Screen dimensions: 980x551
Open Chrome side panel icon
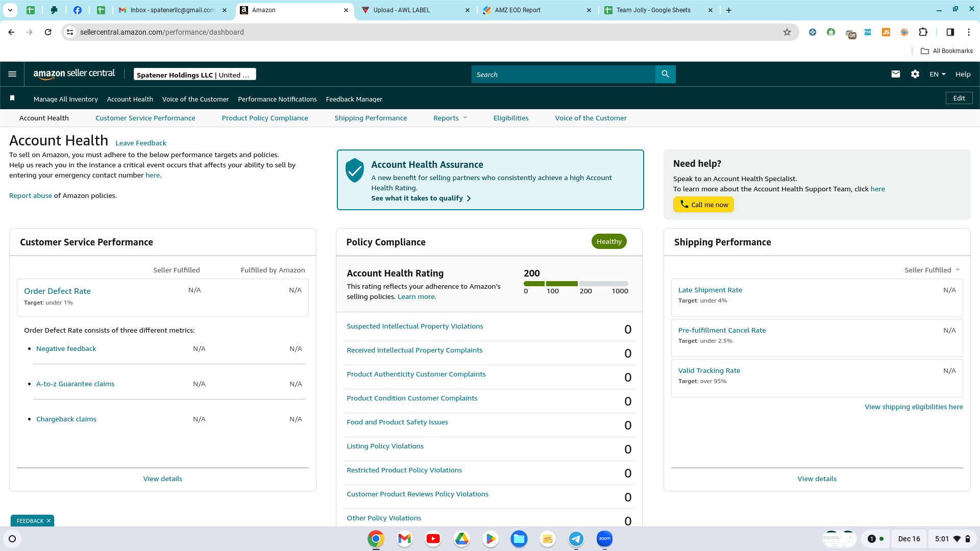click(950, 32)
